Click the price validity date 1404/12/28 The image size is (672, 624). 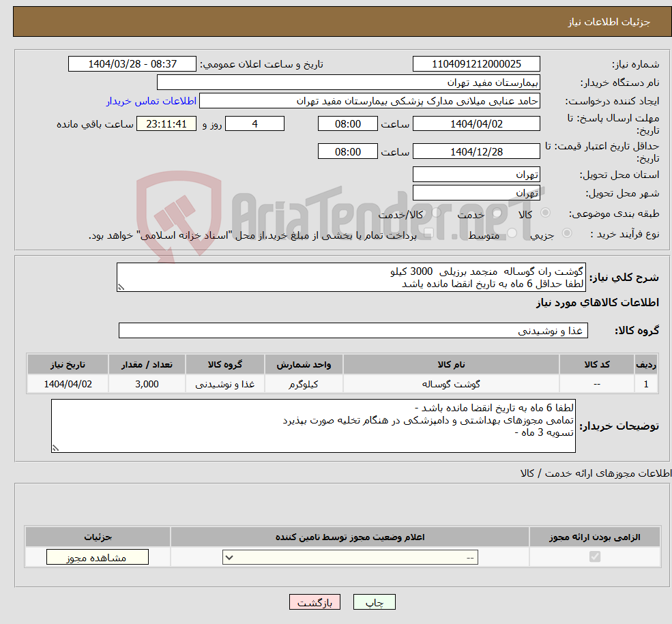(x=476, y=151)
